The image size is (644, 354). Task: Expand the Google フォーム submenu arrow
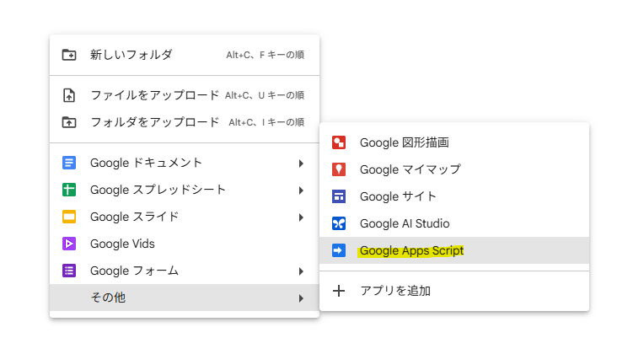301,271
